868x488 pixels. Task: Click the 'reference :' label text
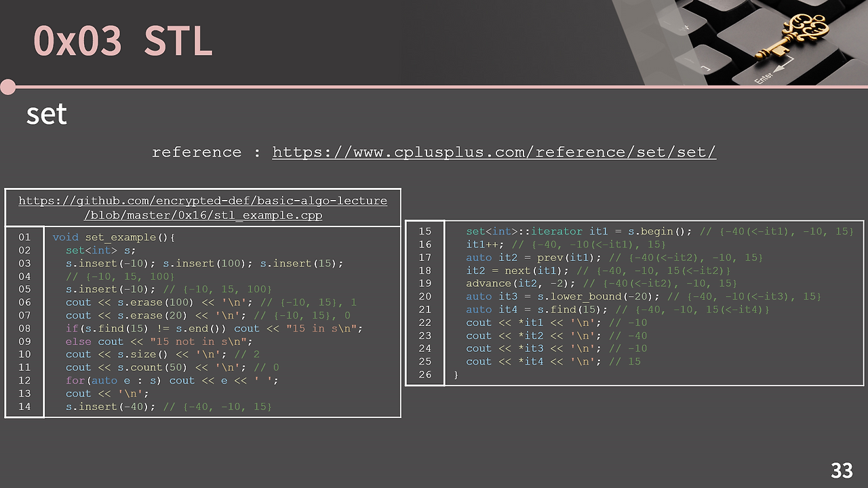206,152
